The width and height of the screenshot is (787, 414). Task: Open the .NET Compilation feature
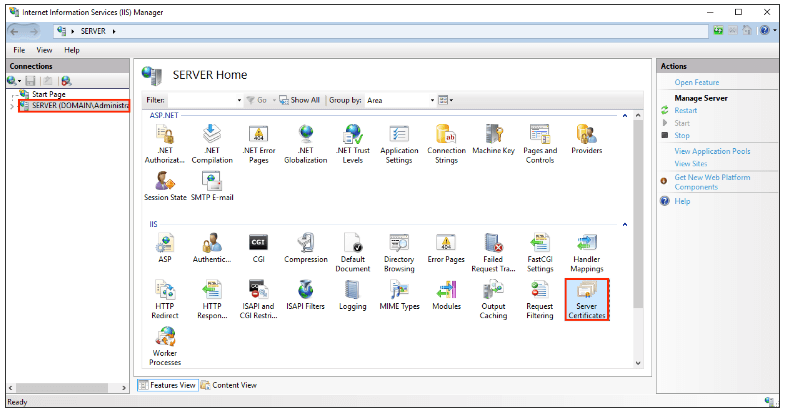(212, 145)
